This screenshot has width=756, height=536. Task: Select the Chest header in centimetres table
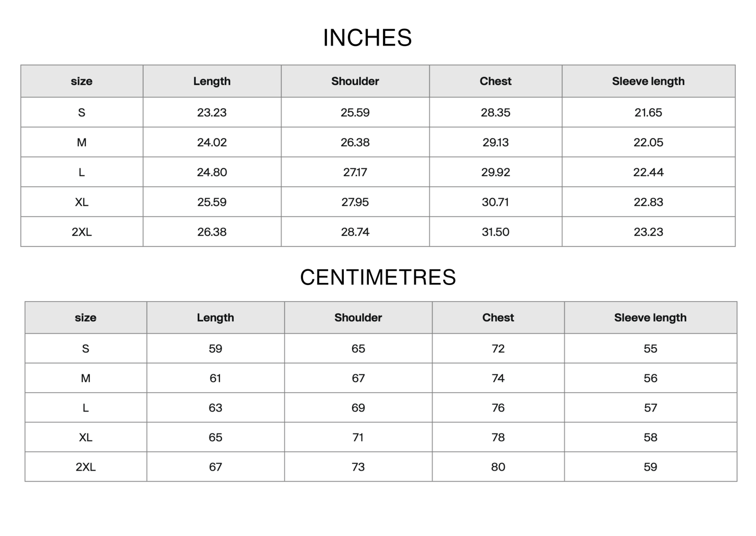(498, 317)
